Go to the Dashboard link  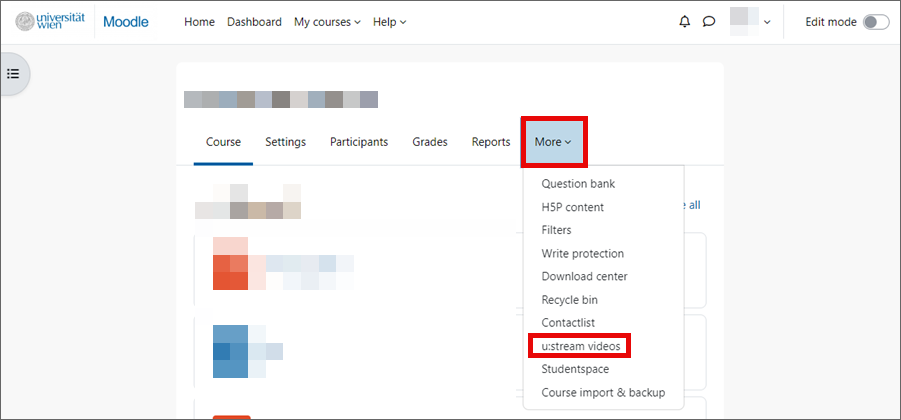[x=254, y=22]
